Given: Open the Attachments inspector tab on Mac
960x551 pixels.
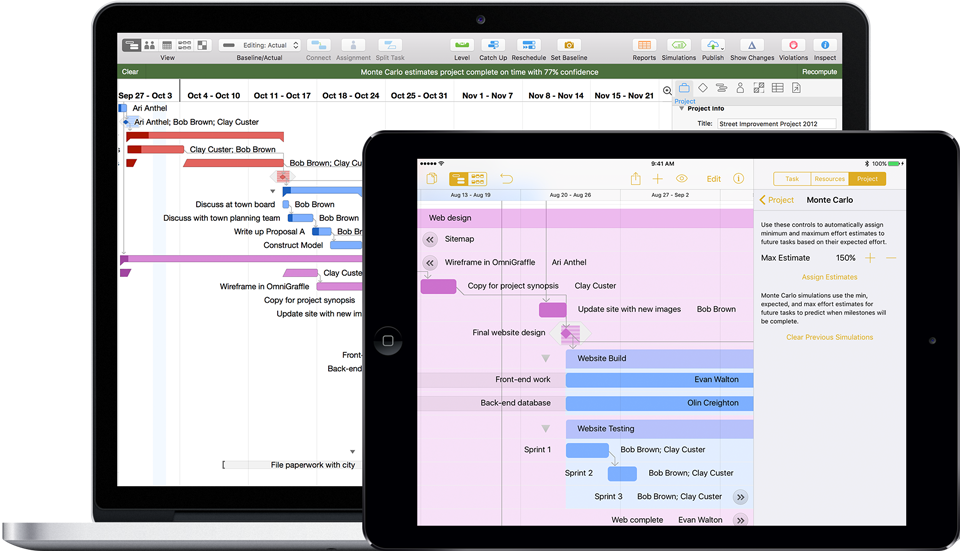Looking at the screenshot, I should (796, 88).
